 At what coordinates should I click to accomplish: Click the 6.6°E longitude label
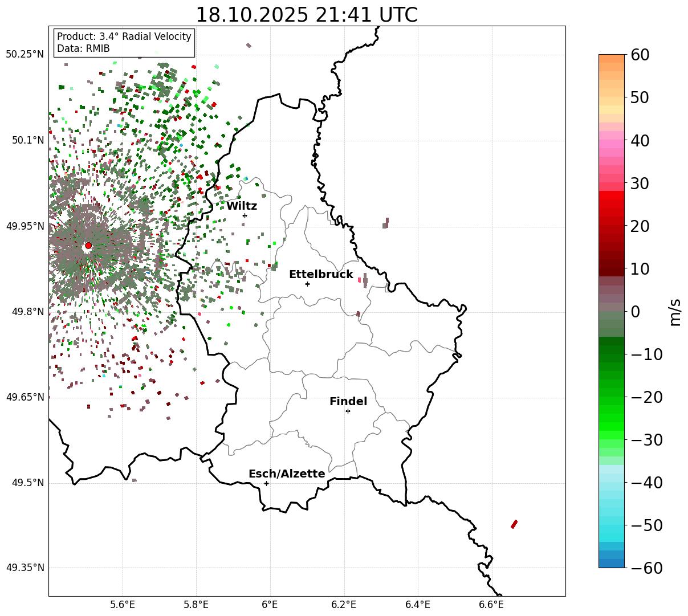point(491,604)
